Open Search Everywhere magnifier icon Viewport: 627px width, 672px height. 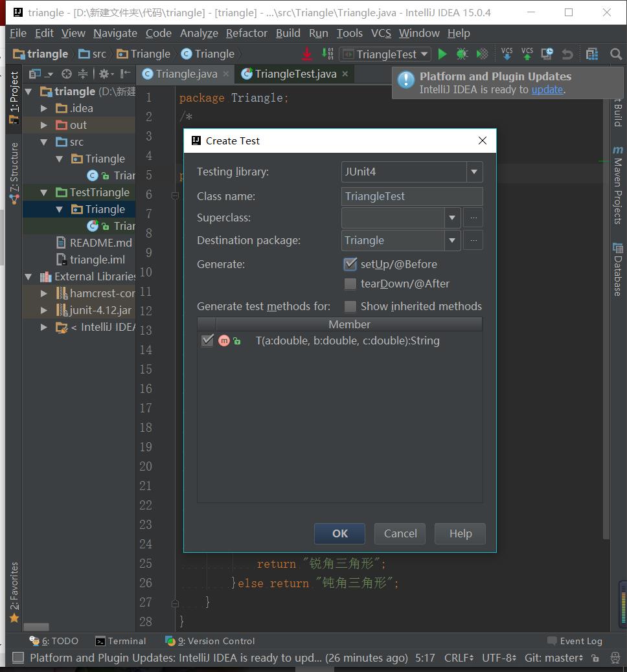pos(616,54)
